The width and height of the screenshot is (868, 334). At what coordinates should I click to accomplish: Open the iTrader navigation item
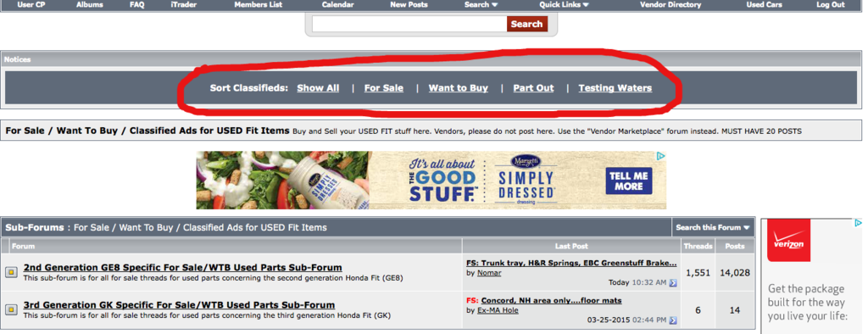tap(184, 4)
